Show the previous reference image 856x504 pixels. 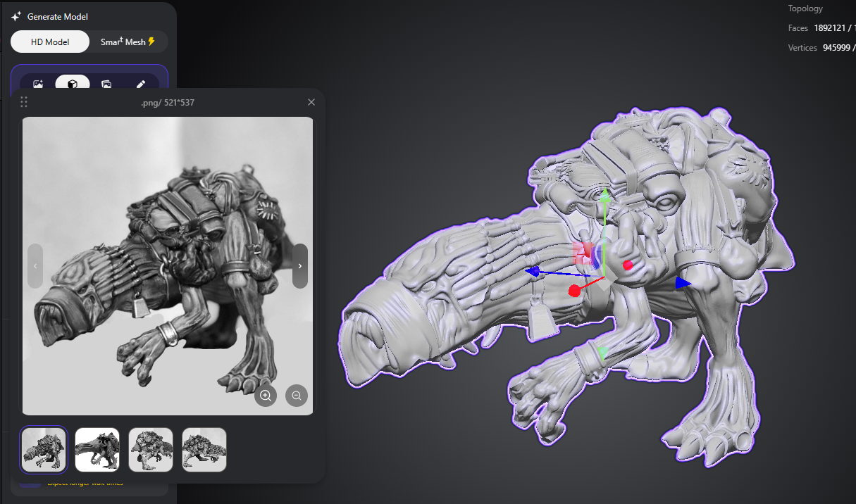[35, 266]
